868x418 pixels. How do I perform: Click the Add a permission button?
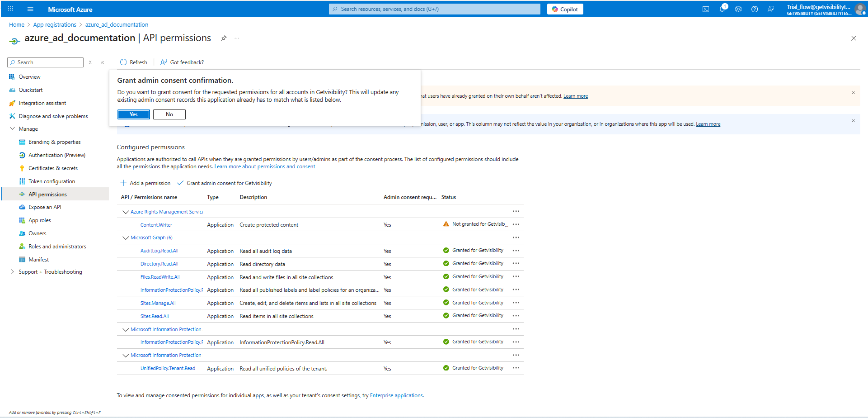click(x=145, y=183)
